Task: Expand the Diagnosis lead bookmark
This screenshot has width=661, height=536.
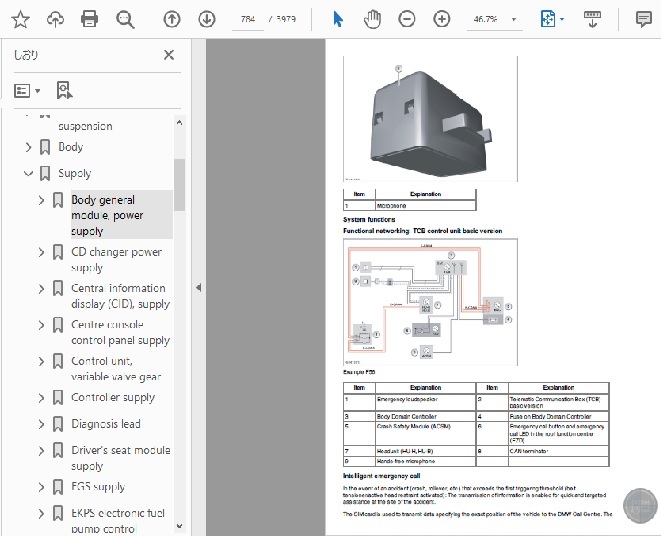Action: coord(41,424)
